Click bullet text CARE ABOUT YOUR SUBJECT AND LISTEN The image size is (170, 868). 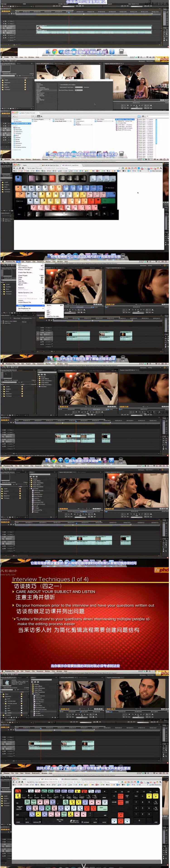pyautogui.click(x=56, y=591)
